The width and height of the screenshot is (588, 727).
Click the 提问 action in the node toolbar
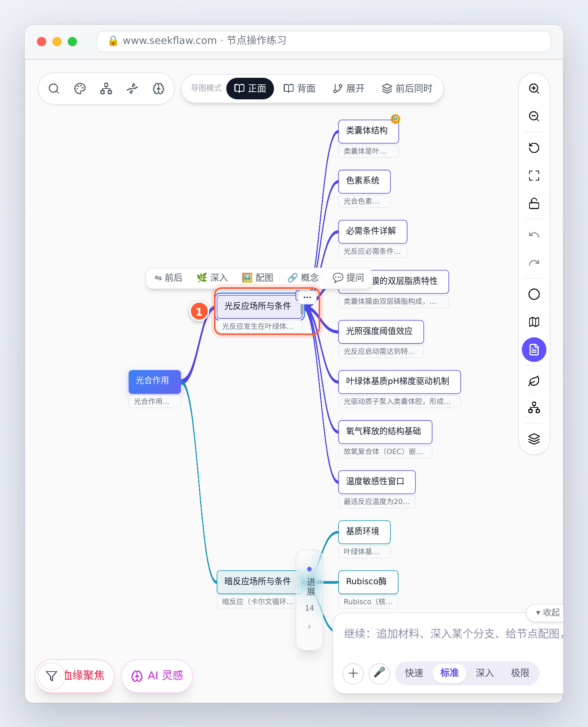coord(348,278)
